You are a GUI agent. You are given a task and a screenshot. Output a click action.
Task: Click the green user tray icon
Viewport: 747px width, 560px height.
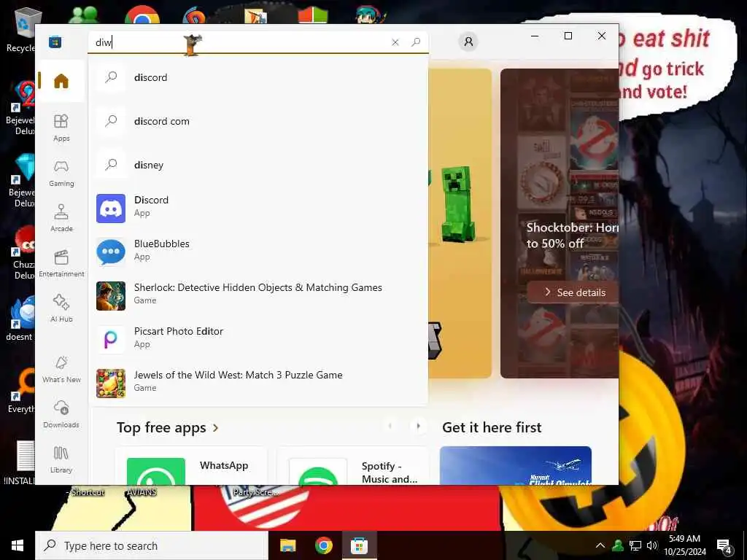(x=618, y=545)
